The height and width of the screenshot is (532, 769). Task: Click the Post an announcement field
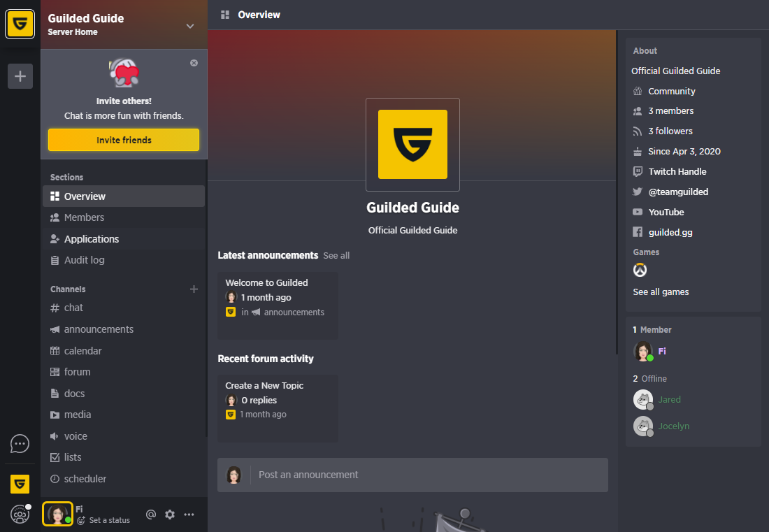412,475
